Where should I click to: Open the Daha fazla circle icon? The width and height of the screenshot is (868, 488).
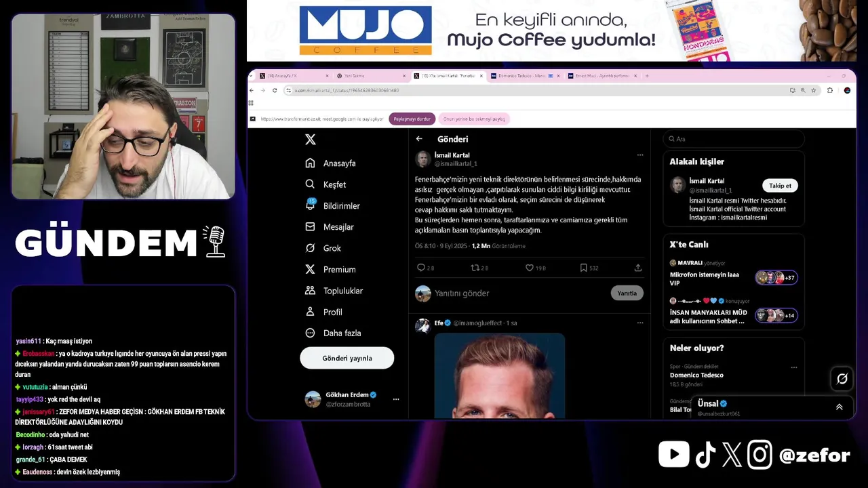pyautogui.click(x=310, y=333)
